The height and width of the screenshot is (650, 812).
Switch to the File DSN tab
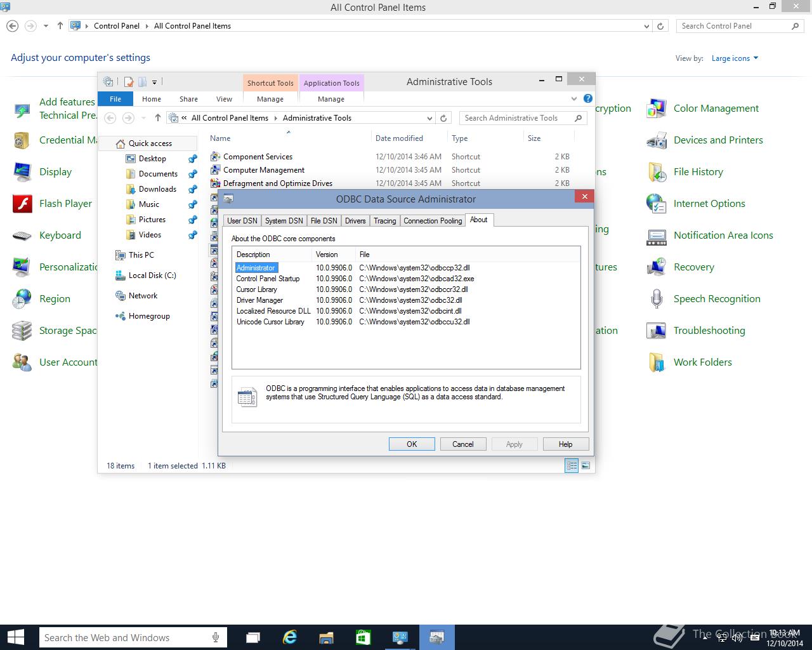(324, 221)
